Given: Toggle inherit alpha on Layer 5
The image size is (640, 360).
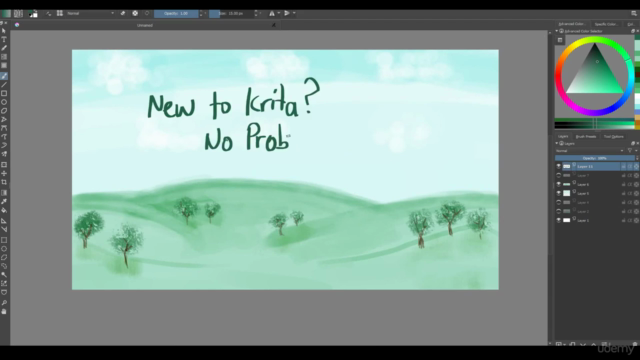Looking at the screenshot, I should pyautogui.click(x=630, y=193).
